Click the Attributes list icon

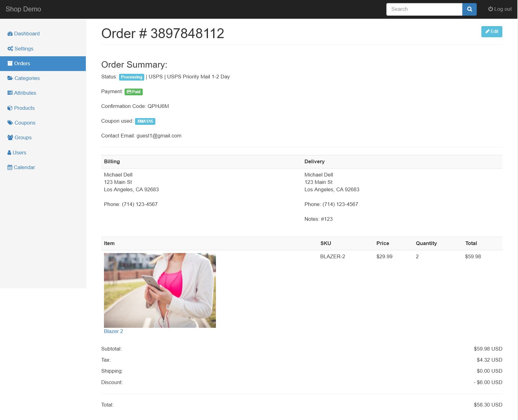click(x=10, y=93)
